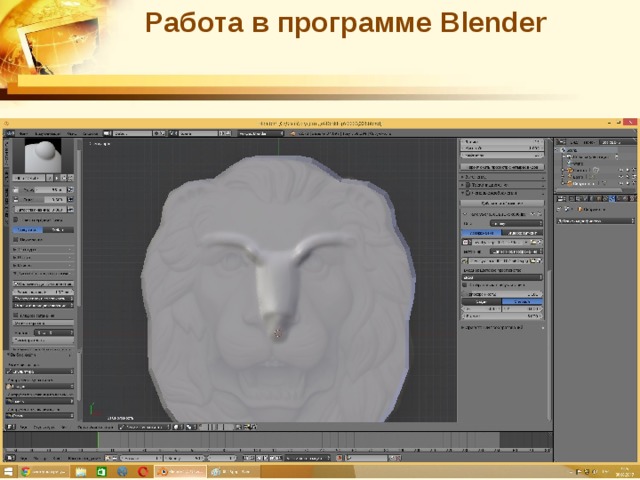Open the properties editor type icon
This screenshot has height=480, width=640.
[562, 199]
